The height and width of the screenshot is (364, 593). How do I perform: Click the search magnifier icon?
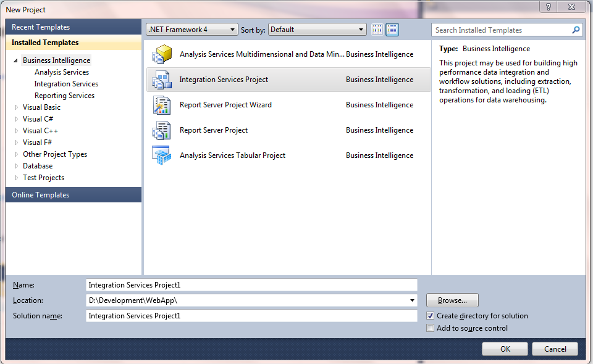576,30
